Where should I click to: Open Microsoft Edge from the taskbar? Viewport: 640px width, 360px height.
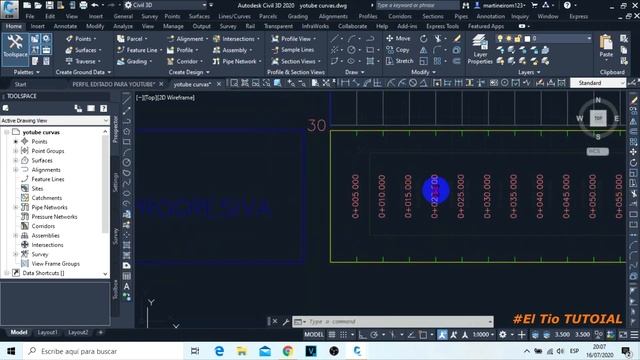coord(219,351)
